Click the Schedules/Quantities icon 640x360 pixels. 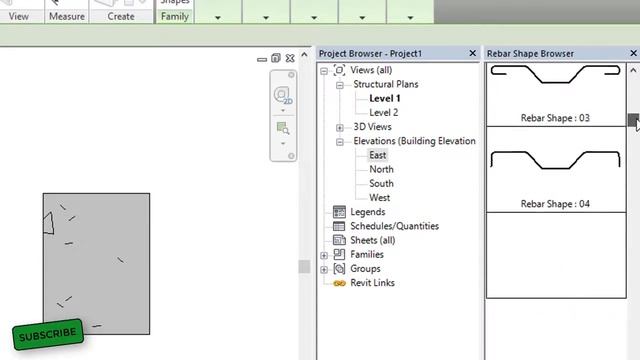click(x=339, y=226)
